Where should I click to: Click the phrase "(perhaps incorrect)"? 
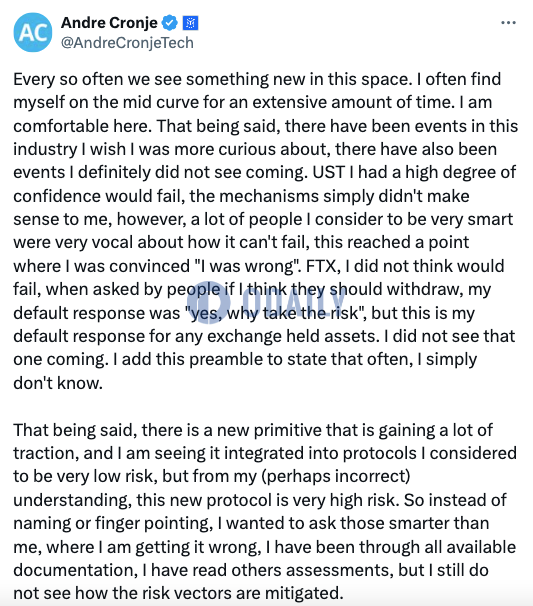point(335,476)
